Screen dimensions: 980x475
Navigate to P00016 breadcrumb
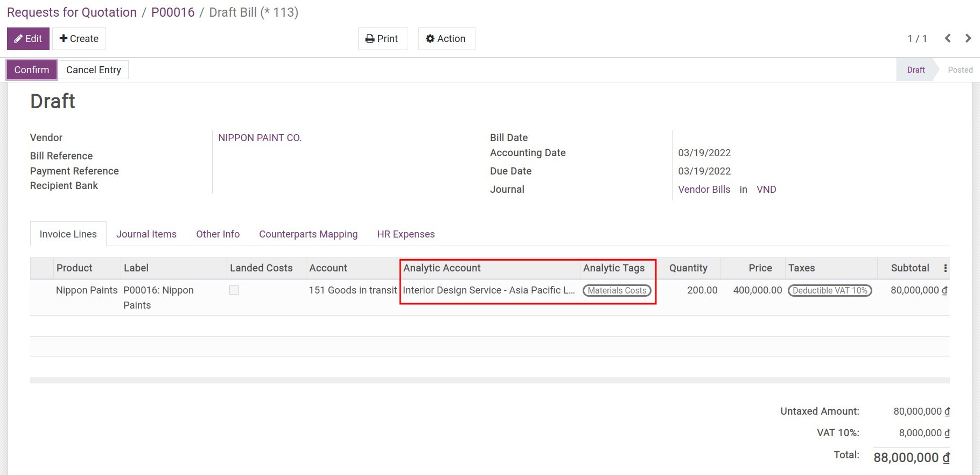click(173, 12)
